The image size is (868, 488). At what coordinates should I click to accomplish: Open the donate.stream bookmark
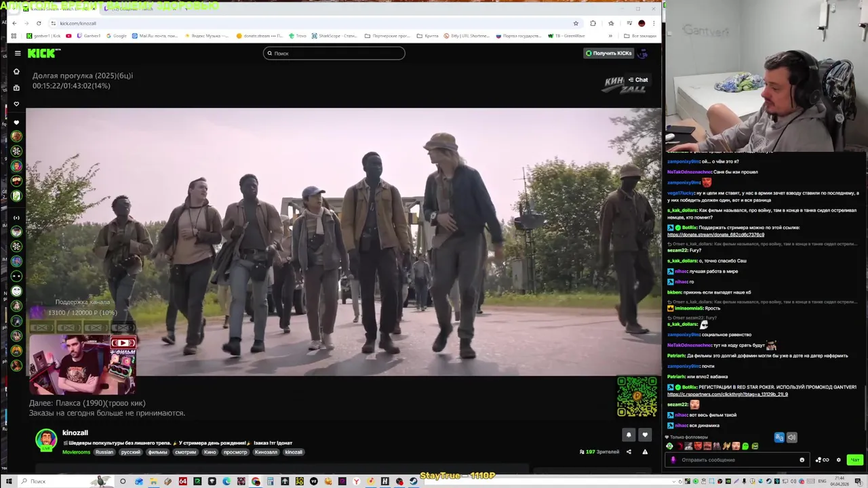click(260, 36)
